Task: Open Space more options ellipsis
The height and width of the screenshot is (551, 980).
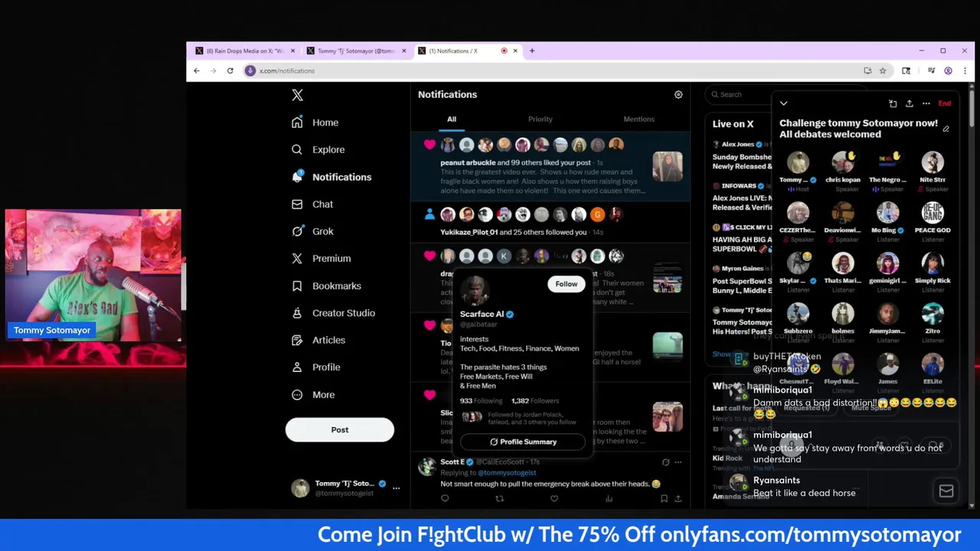Action: [x=926, y=103]
